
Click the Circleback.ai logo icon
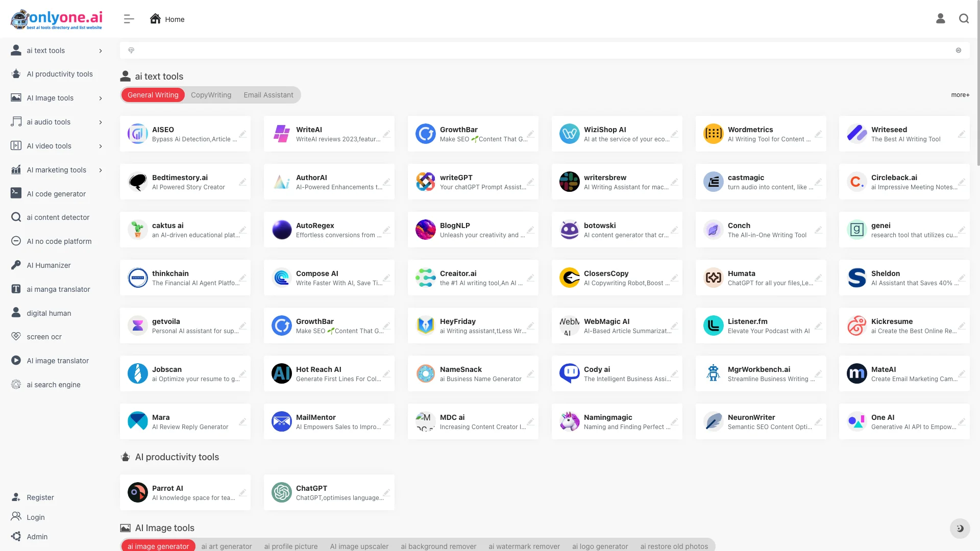[x=857, y=182]
